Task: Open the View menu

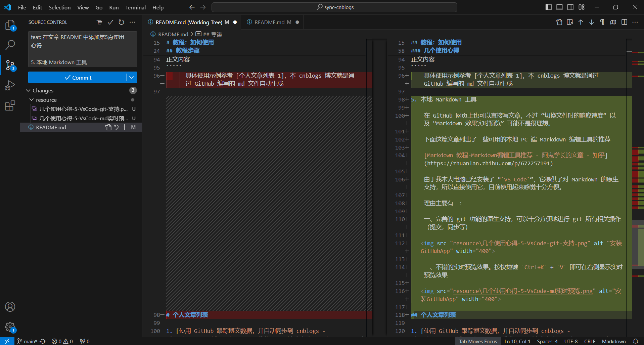Action: [83, 7]
